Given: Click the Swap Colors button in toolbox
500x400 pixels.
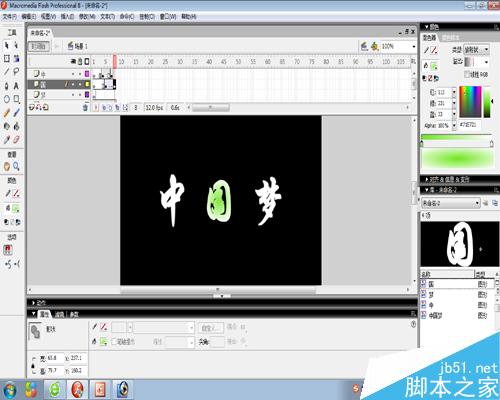Looking at the screenshot, I should click(x=18, y=222).
